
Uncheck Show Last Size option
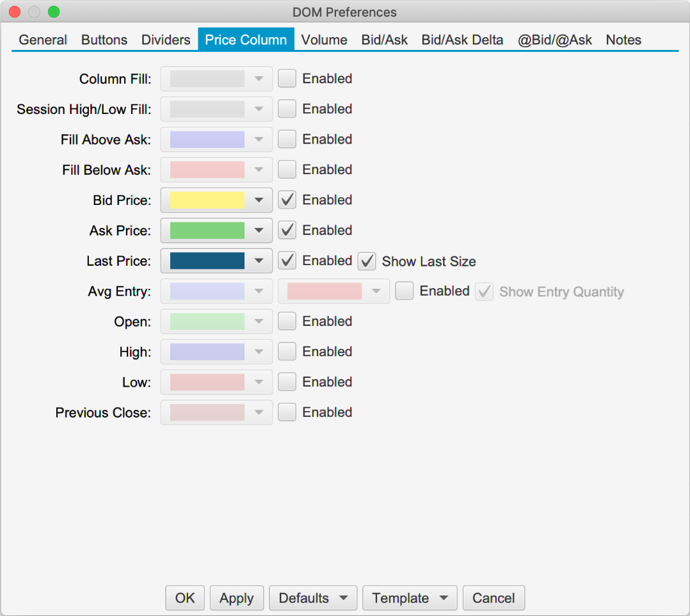(367, 261)
